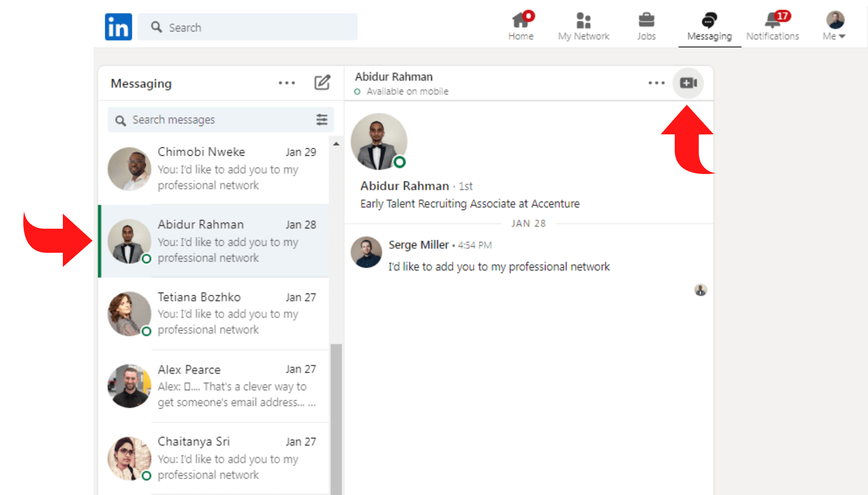Image resolution: width=868 pixels, height=495 pixels.
Task: Click into the Search messages field
Action: click(x=220, y=120)
